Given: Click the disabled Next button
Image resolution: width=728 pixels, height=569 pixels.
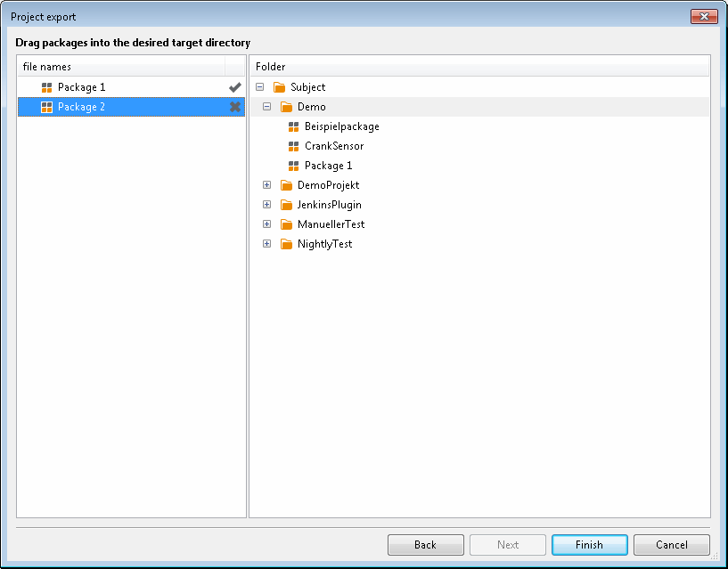Looking at the screenshot, I should coord(508,545).
